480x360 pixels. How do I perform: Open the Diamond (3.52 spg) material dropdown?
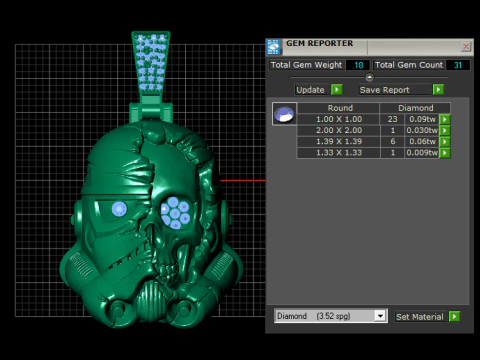tap(380, 316)
